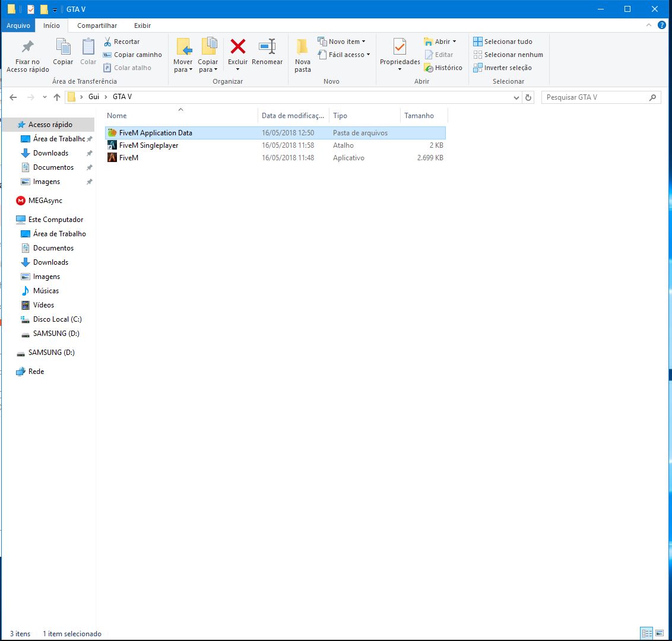672x641 pixels.
Task: Open pinned Documentos under Acesso rápido
Action: 53,167
